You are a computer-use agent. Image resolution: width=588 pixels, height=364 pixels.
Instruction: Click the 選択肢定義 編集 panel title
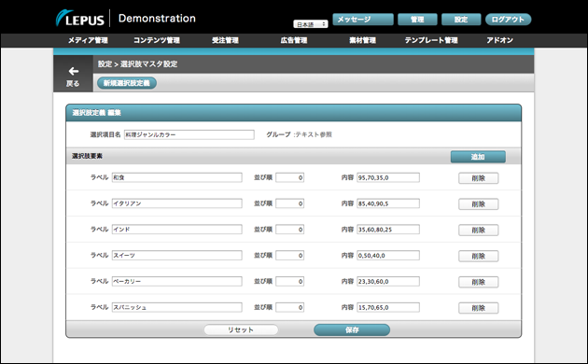point(96,113)
